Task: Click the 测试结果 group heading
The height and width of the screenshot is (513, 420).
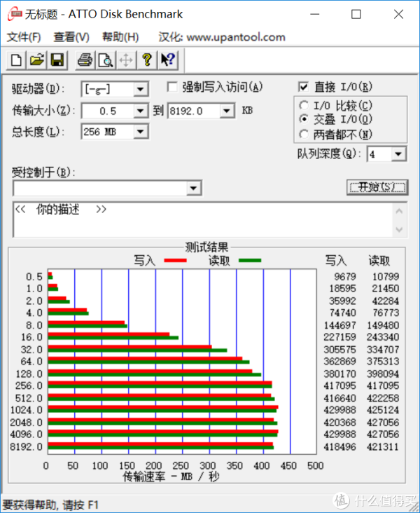Action: pos(206,247)
